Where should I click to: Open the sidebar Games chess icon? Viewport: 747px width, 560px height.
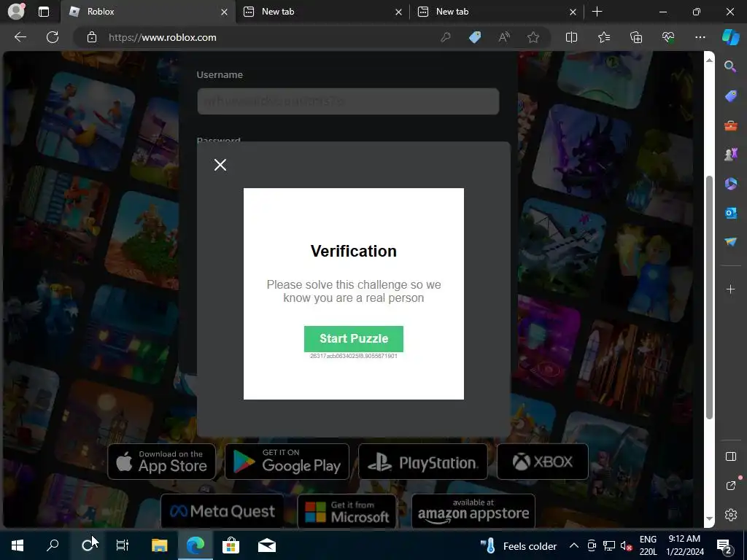[x=730, y=155]
